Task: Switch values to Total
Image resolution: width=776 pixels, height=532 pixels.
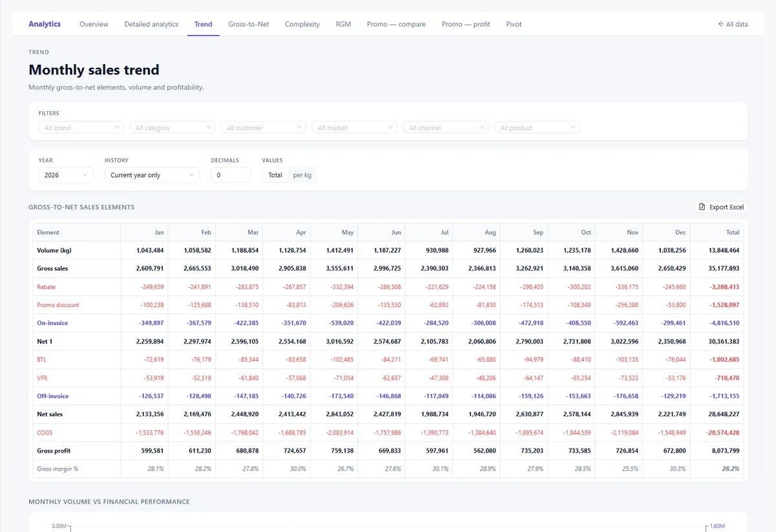Action: pyautogui.click(x=275, y=175)
